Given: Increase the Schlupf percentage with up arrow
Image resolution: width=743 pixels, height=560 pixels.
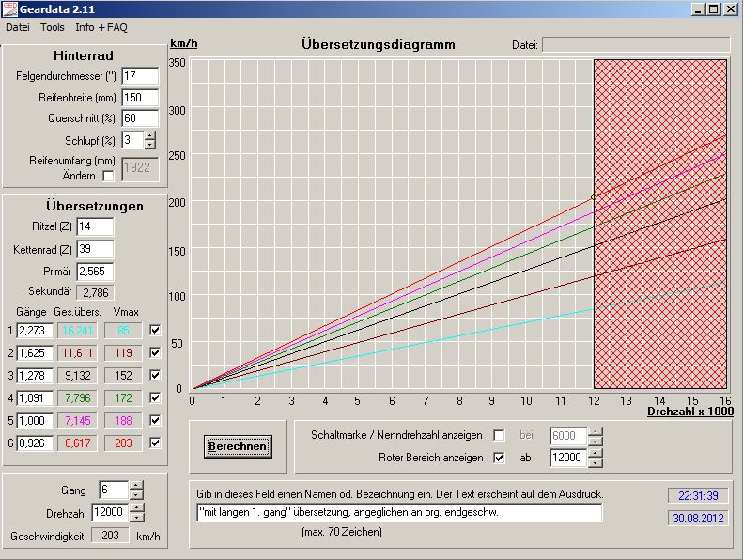Looking at the screenshot, I should click(x=150, y=135).
